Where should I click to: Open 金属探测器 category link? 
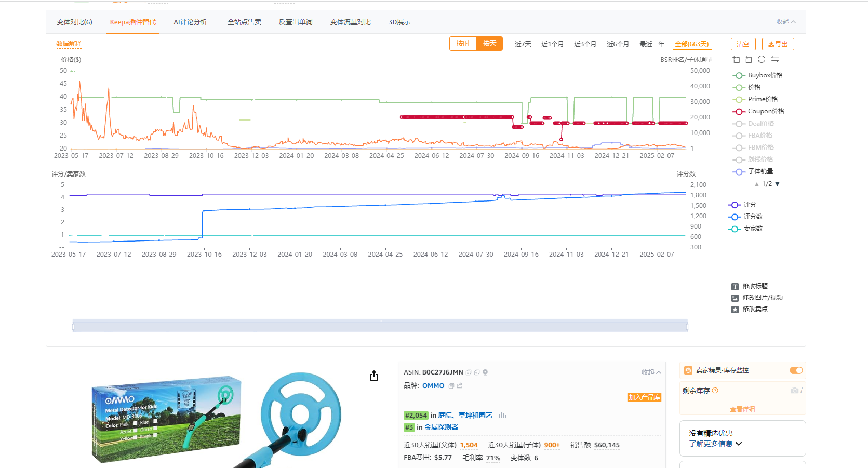coord(441,427)
